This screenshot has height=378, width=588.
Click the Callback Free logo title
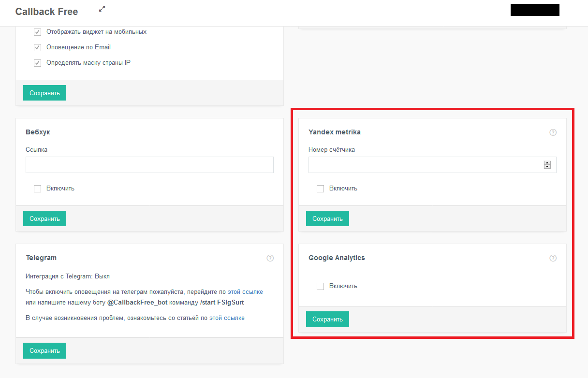click(46, 12)
